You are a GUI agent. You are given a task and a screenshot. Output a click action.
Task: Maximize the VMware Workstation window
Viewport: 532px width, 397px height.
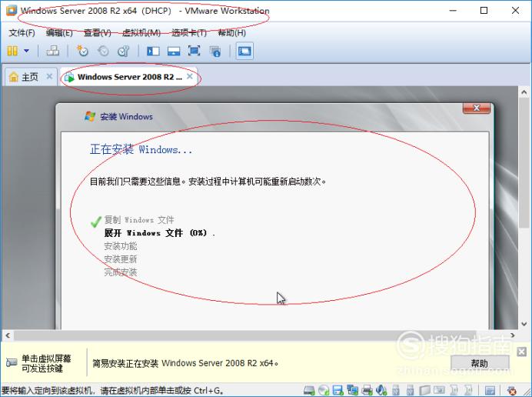tap(484, 11)
